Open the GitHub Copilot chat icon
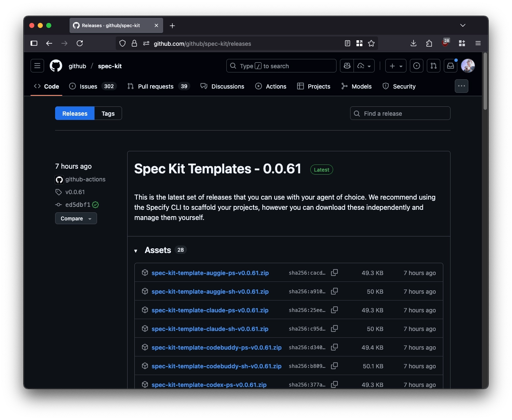The width and height of the screenshot is (512, 420). pos(347,66)
